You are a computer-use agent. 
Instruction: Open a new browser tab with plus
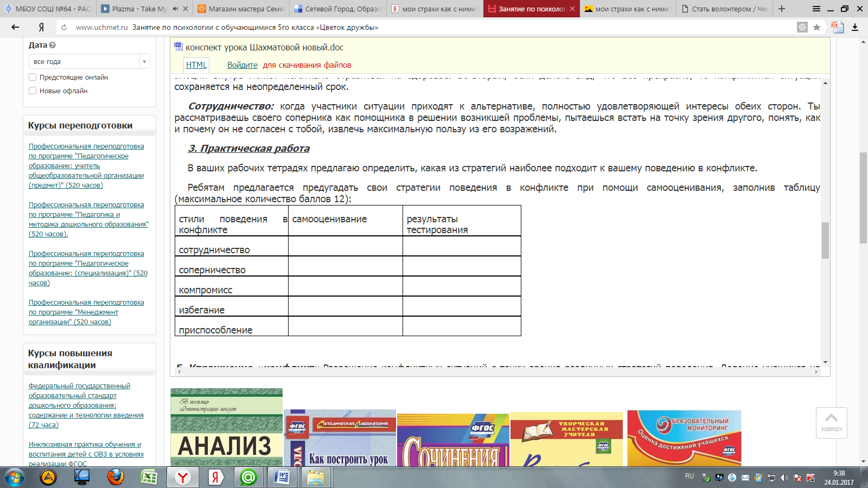click(782, 9)
